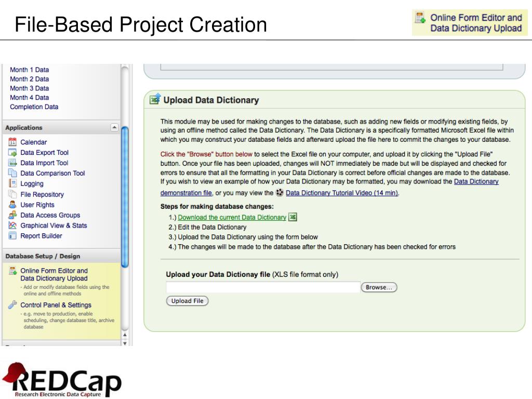Collapse the Applications panel
This screenshot has height=399, width=532.
114,128
